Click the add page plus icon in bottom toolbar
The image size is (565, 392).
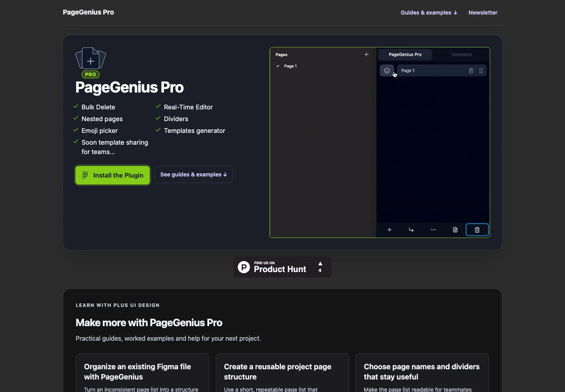tap(390, 230)
